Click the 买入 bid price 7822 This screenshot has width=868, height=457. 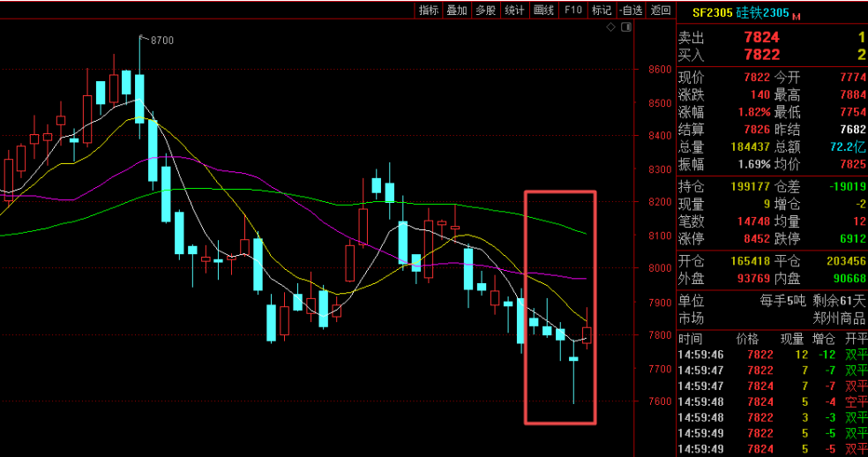point(760,55)
